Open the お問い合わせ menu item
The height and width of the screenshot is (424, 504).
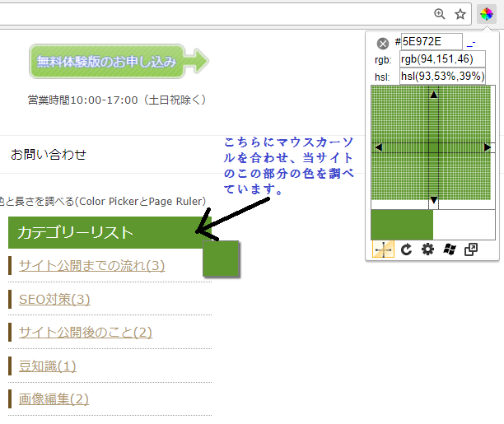[x=49, y=155]
